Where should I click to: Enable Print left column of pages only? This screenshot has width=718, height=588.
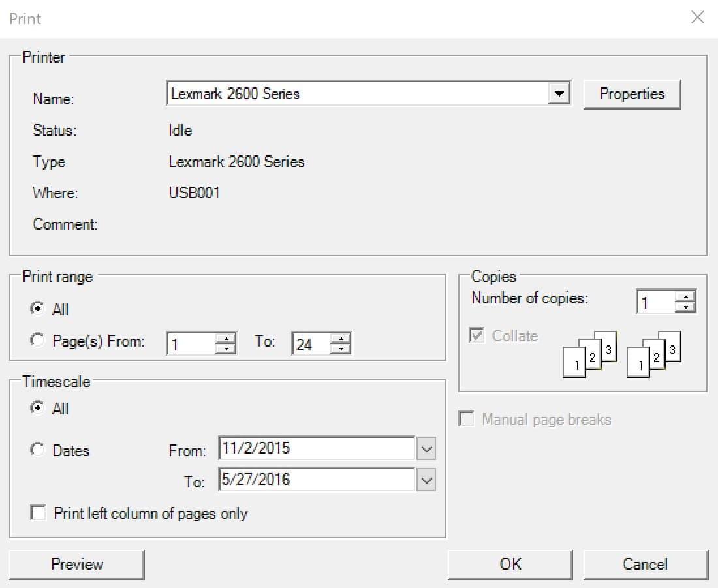coord(37,514)
